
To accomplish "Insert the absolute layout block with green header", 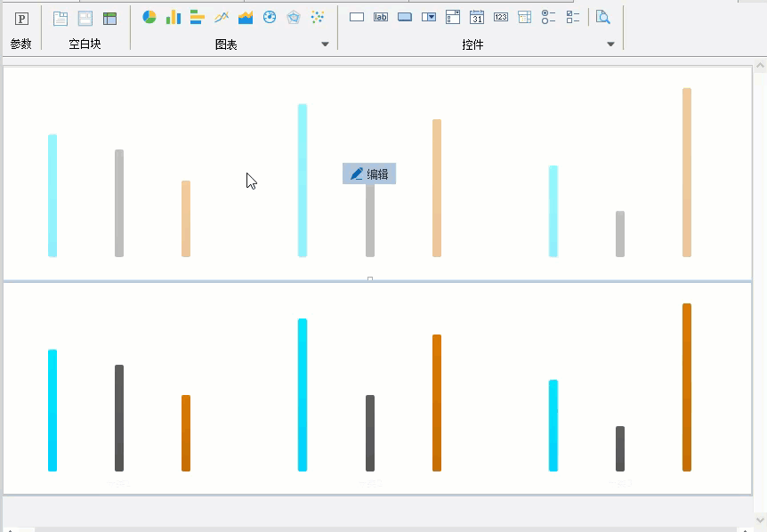I will pyautogui.click(x=110, y=19).
